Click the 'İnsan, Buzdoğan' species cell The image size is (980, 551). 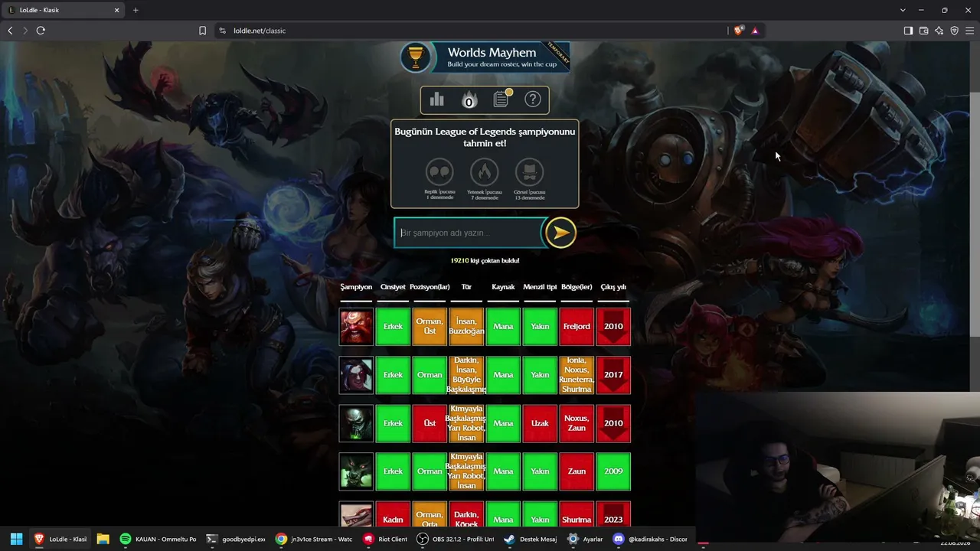466,327
